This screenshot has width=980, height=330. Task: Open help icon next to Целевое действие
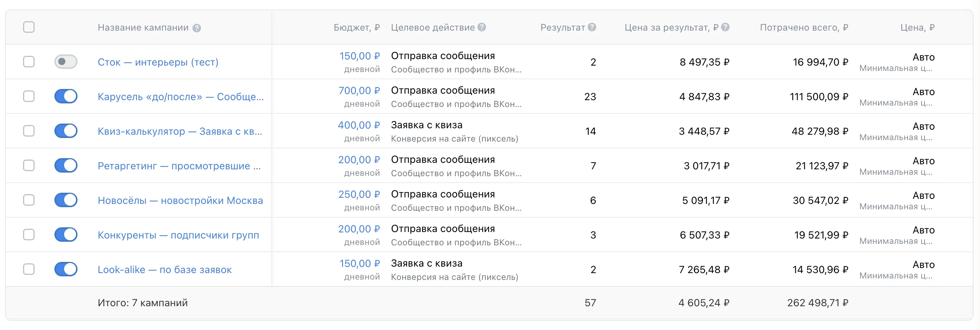click(482, 27)
